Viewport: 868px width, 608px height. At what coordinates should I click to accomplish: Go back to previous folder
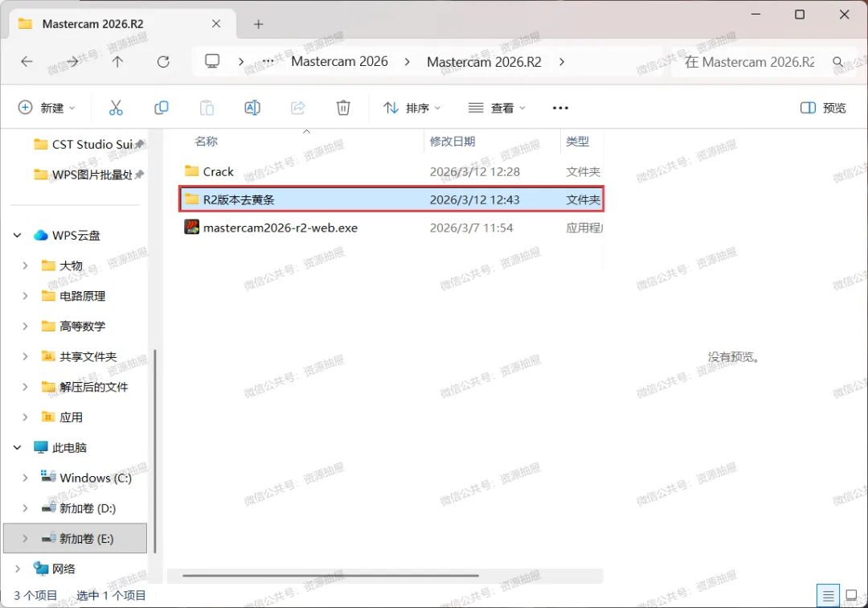(x=27, y=61)
